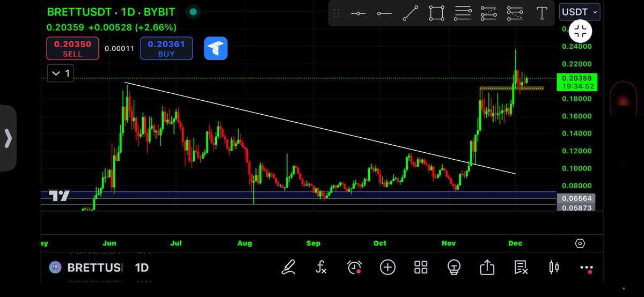Change chart type with the candlestick icon
The width and height of the screenshot is (644, 297).
coord(554,266)
